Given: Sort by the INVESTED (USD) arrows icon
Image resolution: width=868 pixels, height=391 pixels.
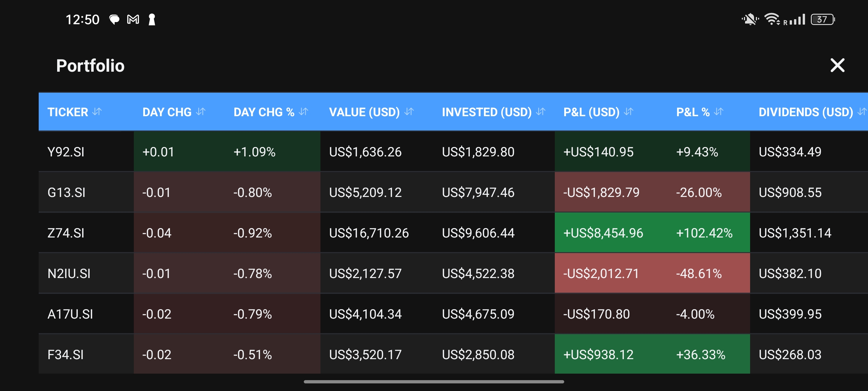Looking at the screenshot, I should tap(541, 112).
